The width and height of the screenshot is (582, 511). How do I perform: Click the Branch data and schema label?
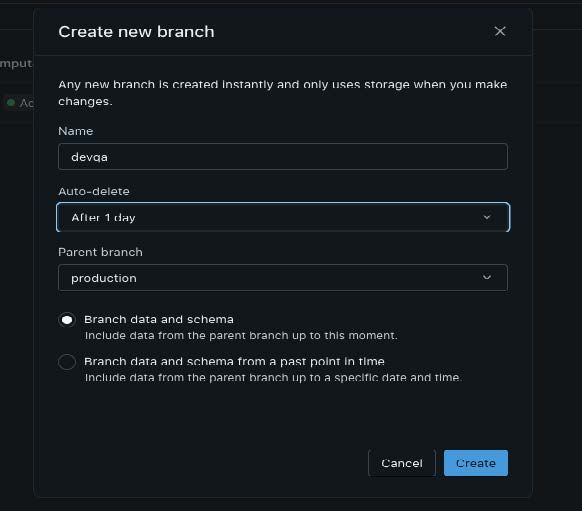159,320
